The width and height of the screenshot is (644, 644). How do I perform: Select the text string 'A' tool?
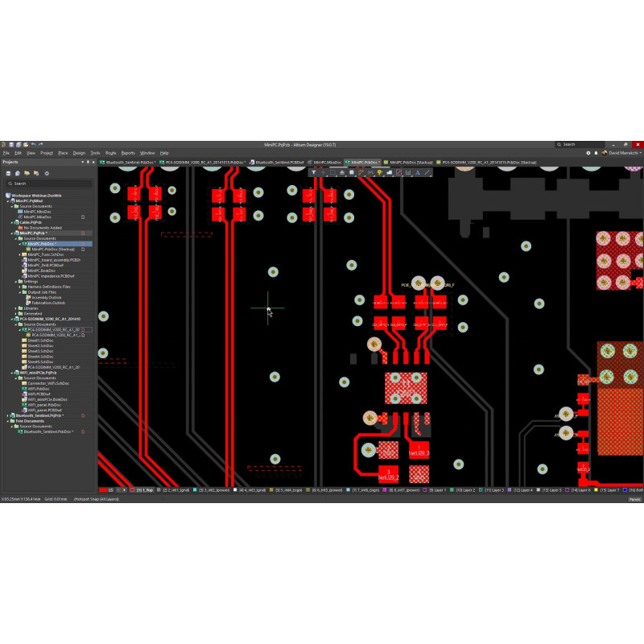coord(418,172)
